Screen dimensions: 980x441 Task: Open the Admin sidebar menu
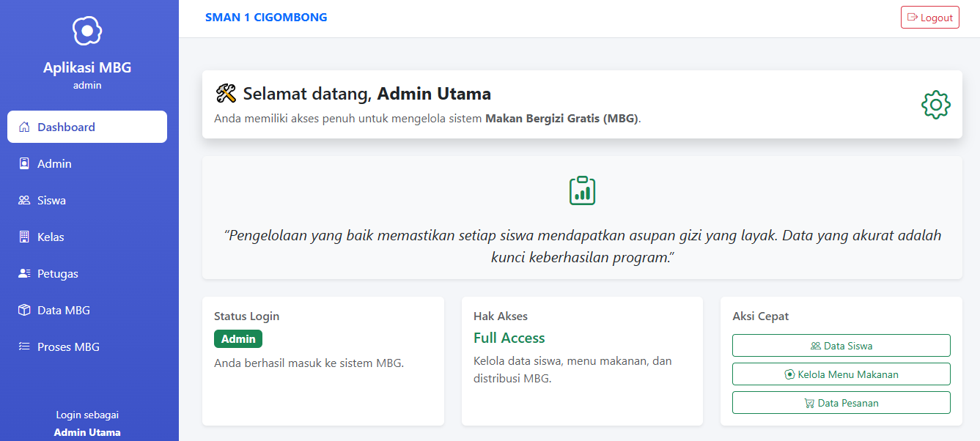pyautogui.click(x=87, y=163)
